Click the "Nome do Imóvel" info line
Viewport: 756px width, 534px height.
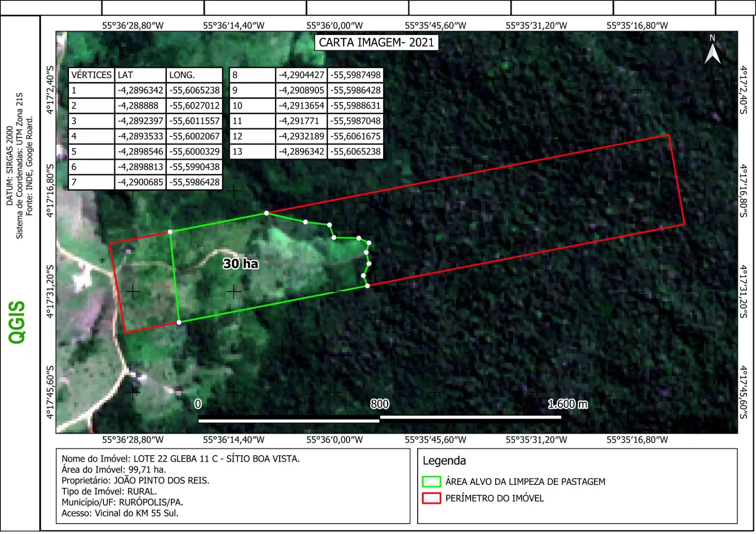(180, 459)
